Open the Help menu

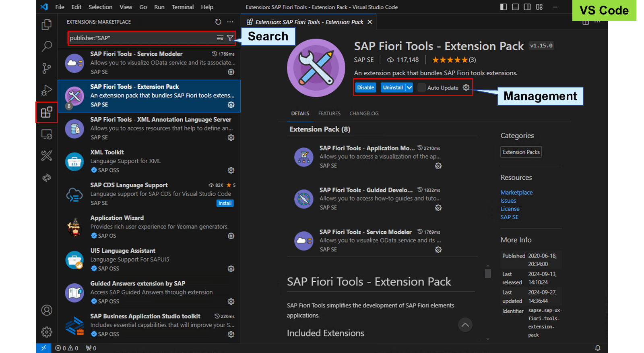[207, 7]
